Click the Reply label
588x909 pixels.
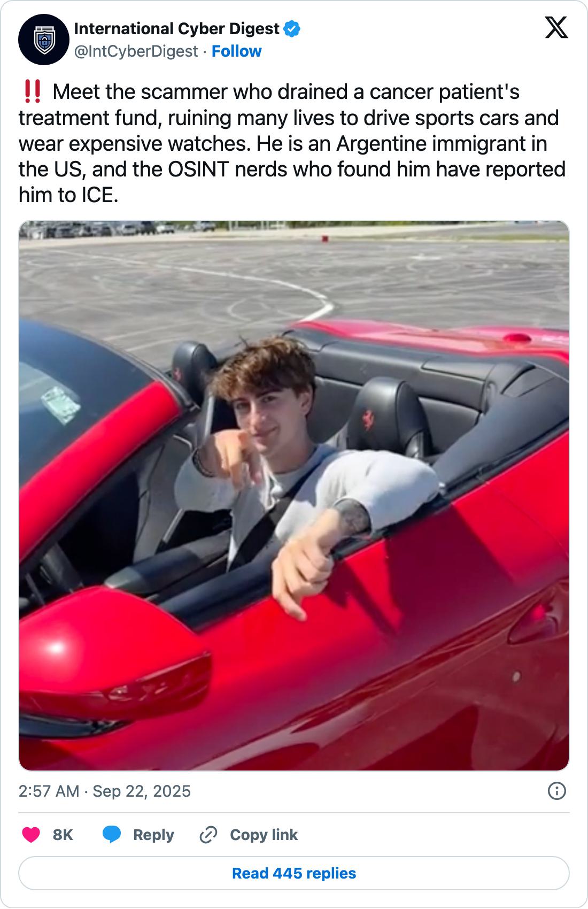[x=153, y=835]
